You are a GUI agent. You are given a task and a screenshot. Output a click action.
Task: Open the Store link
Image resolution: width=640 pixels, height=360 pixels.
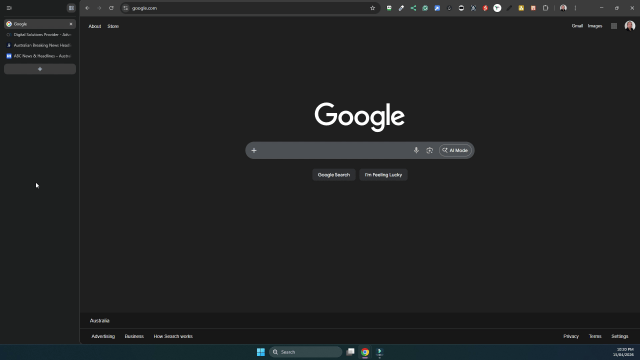click(x=113, y=26)
